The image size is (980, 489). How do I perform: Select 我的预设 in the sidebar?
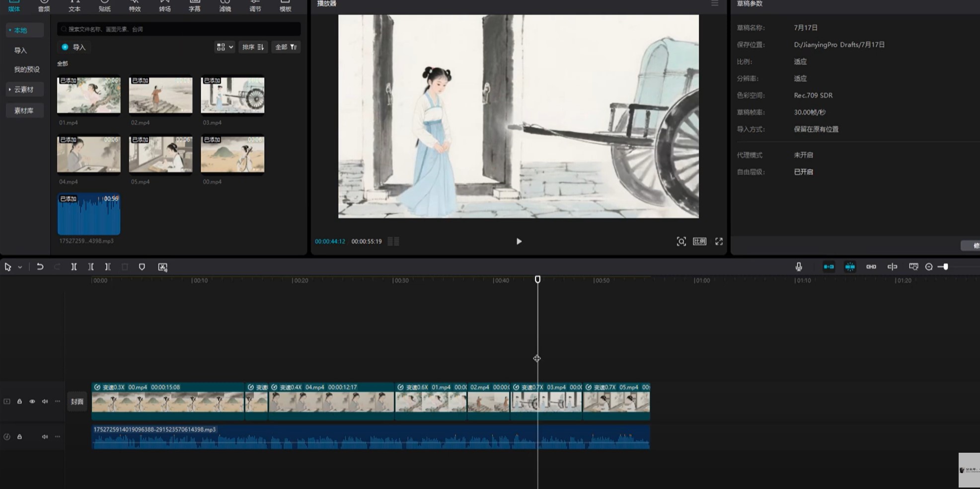tap(26, 70)
